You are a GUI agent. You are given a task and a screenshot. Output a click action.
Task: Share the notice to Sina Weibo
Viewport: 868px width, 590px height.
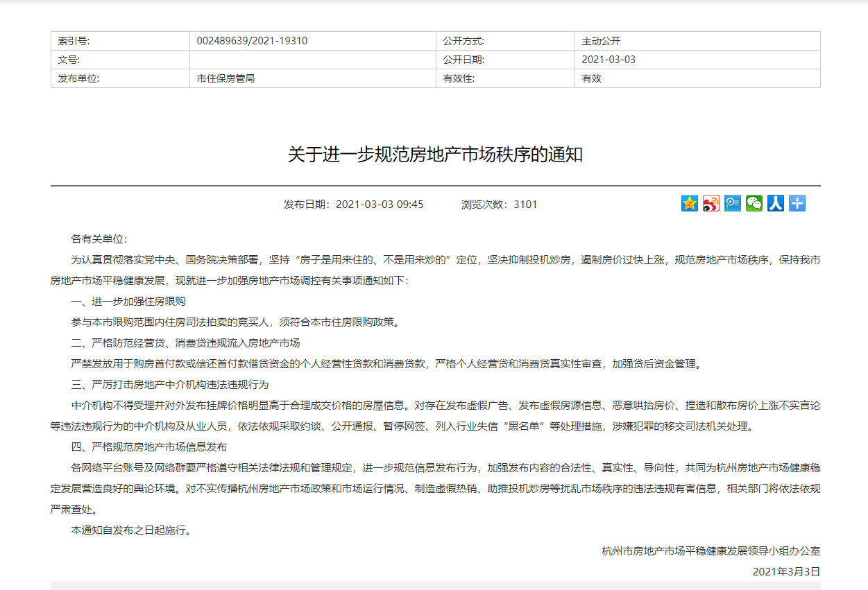point(711,203)
